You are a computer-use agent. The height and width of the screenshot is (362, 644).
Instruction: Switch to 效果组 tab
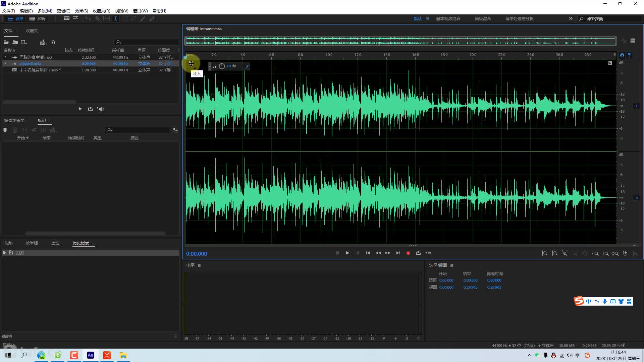pos(32,243)
